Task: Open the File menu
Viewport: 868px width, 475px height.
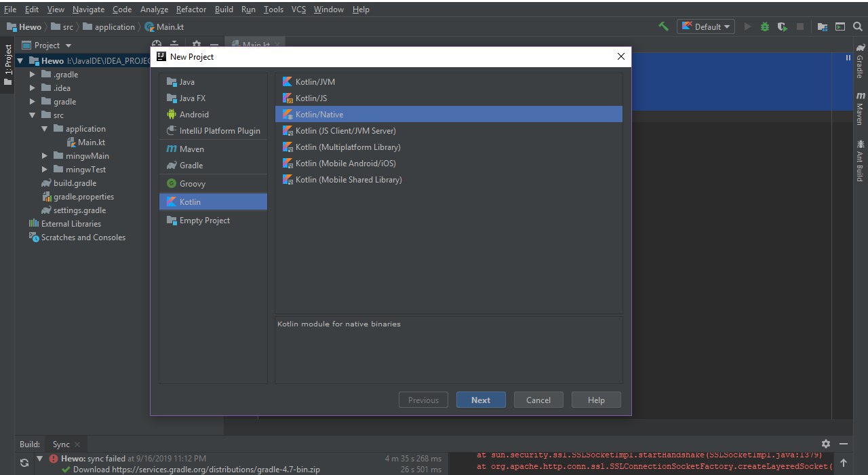Action: (x=9, y=9)
